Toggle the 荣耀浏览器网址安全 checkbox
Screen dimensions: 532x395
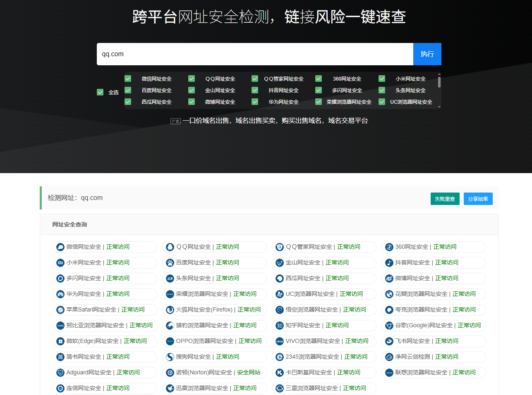pyautogui.click(x=319, y=102)
